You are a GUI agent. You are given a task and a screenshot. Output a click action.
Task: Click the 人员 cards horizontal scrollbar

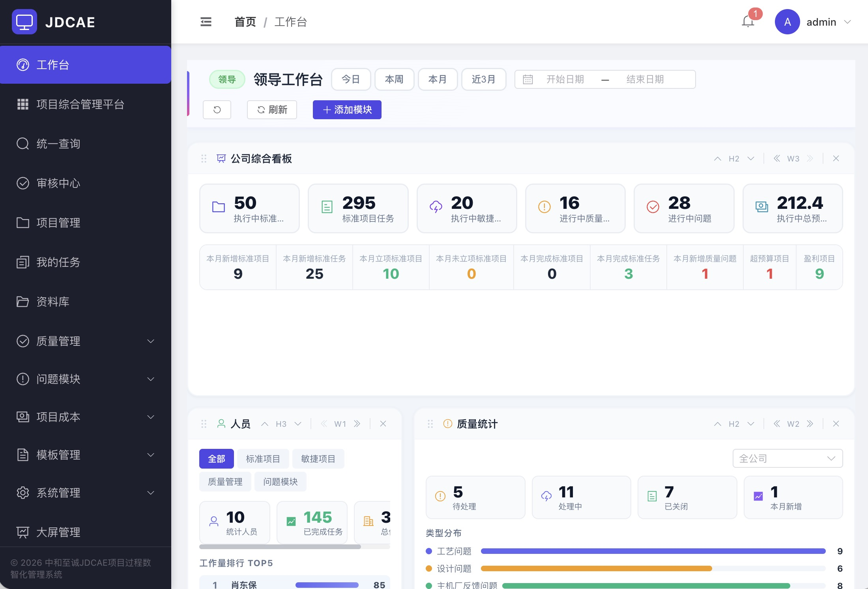click(280, 547)
